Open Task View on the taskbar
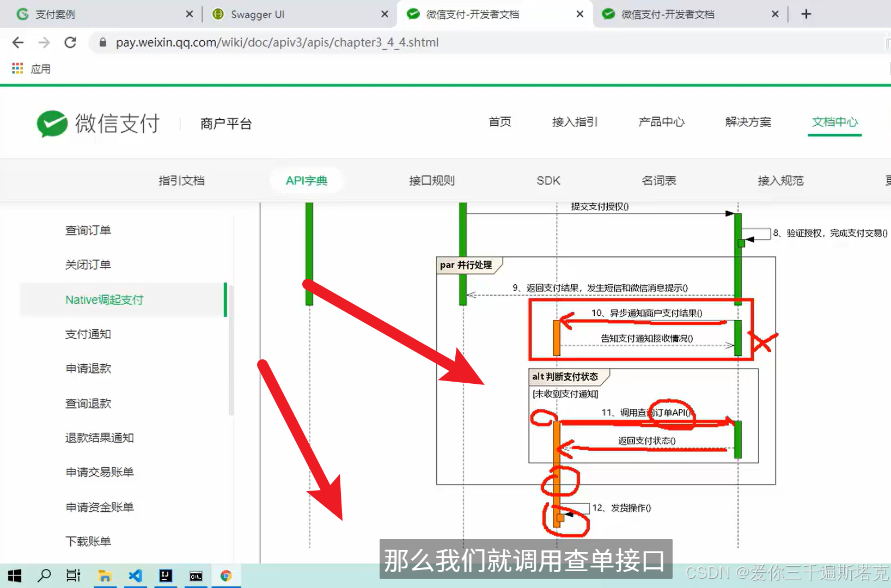The image size is (891, 588). [x=74, y=575]
